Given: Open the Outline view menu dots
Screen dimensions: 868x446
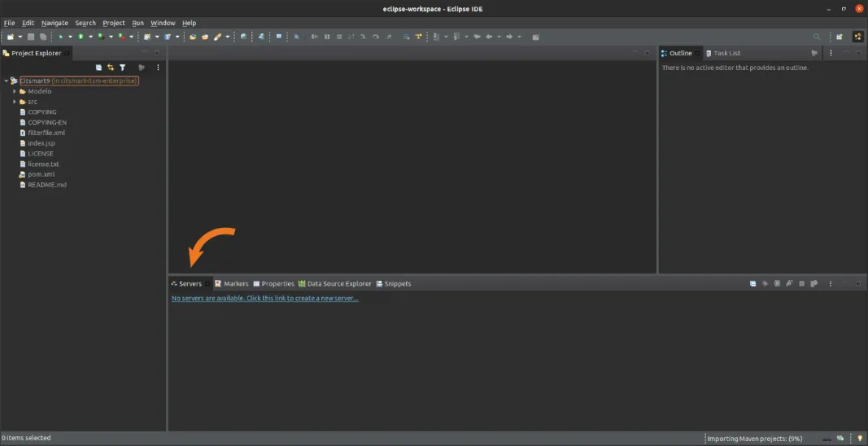Looking at the screenshot, I should (831, 53).
